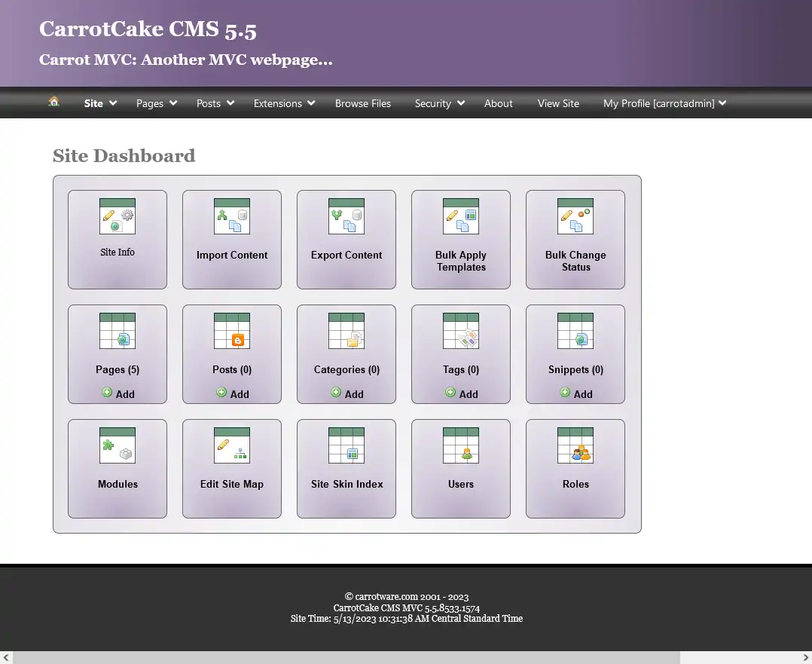This screenshot has width=812, height=664.
Task: Click the scroll left arrow
Action: [x=6, y=658]
